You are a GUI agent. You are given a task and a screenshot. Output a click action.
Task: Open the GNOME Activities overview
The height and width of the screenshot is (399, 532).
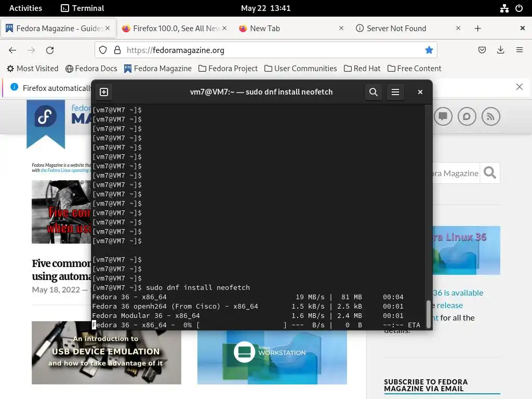tap(25, 8)
